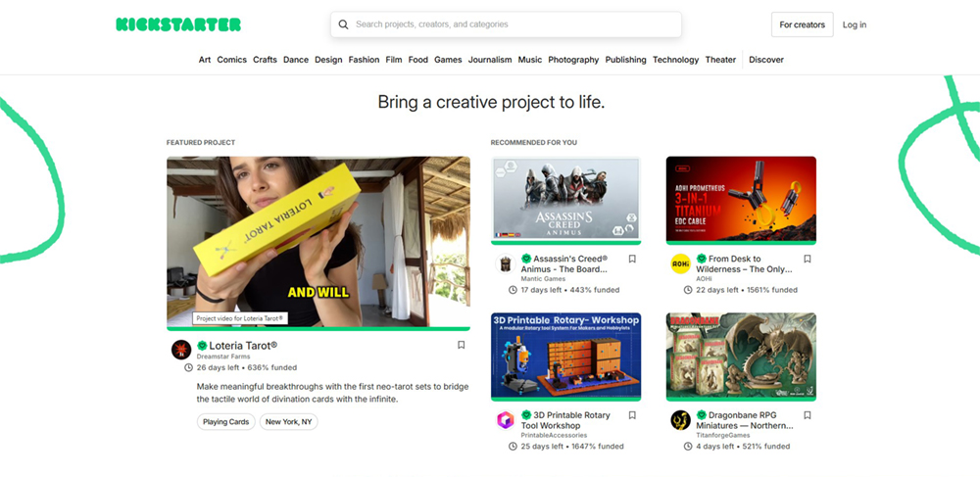This screenshot has height=477, width=980.
Task: Open the Comics category
Action: (x=232, y=60)
